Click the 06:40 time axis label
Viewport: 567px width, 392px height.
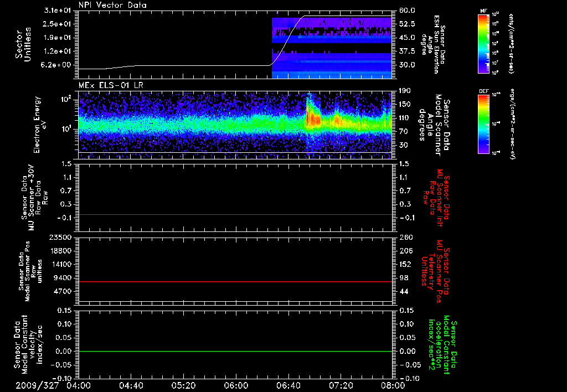[x=288, y=384]
